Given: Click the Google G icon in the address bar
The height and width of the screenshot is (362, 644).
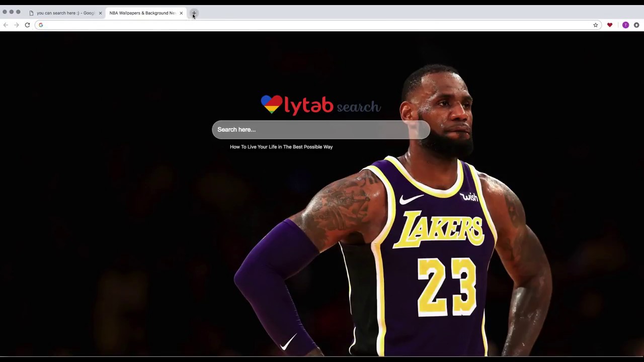Looking at the screenshot, I should pos(41,25).
